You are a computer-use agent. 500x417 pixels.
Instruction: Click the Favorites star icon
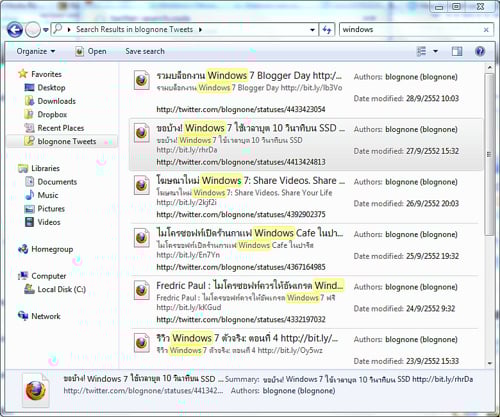[x=23, y=73]
